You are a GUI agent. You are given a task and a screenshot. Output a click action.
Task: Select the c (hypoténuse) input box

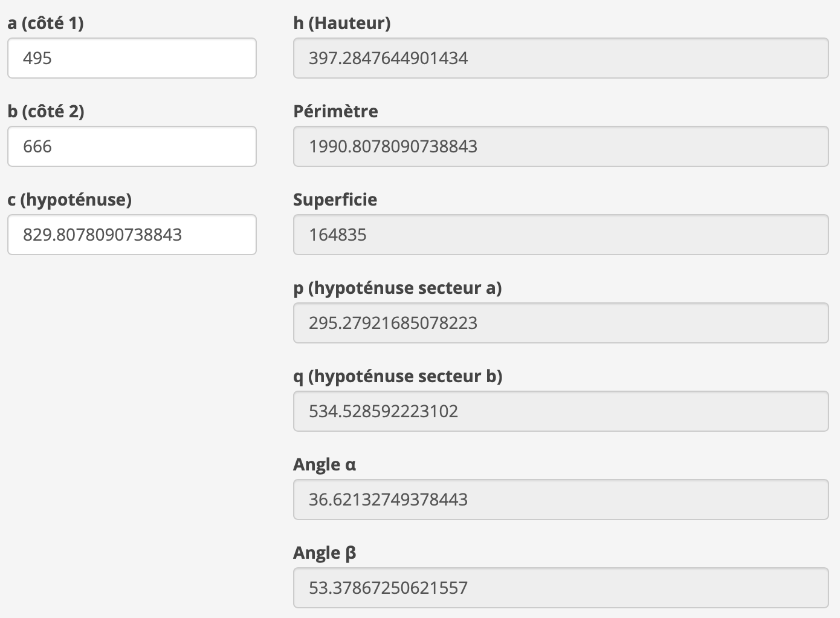132,235
